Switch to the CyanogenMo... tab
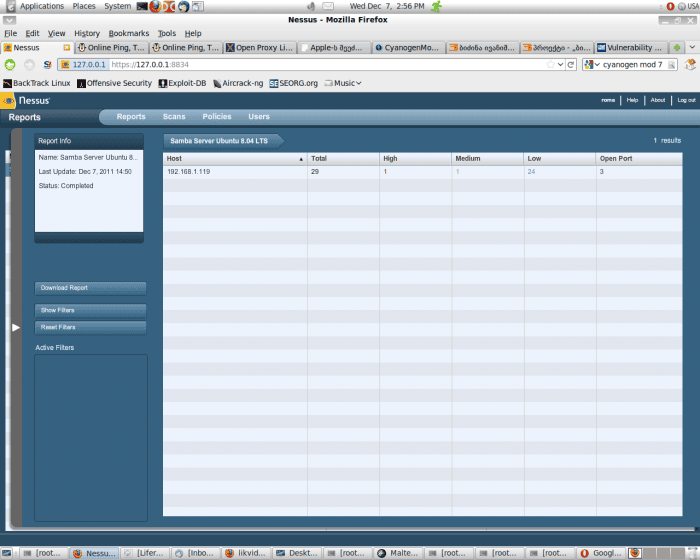The width and height of the screenshot is (700, 560). pos(408,47)
